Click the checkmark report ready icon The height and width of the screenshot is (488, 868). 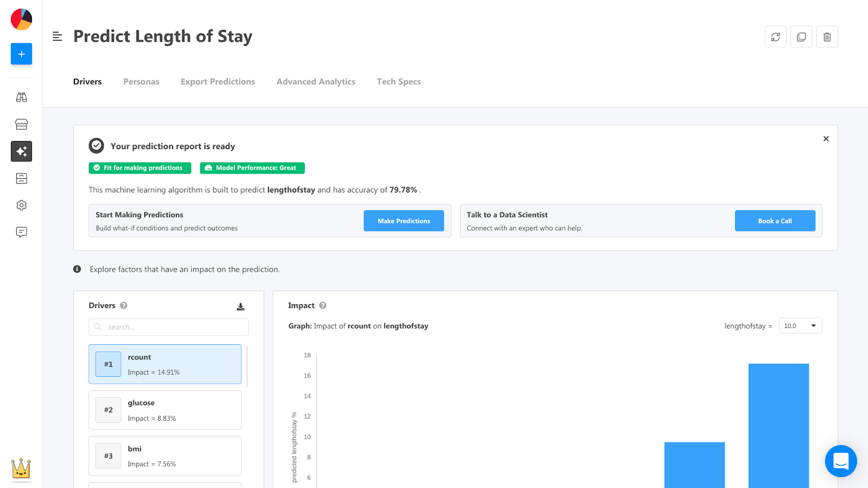coord(96,146)
